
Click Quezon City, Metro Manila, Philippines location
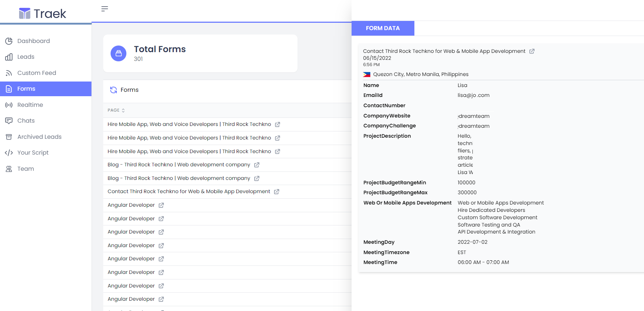click(421, 75)
